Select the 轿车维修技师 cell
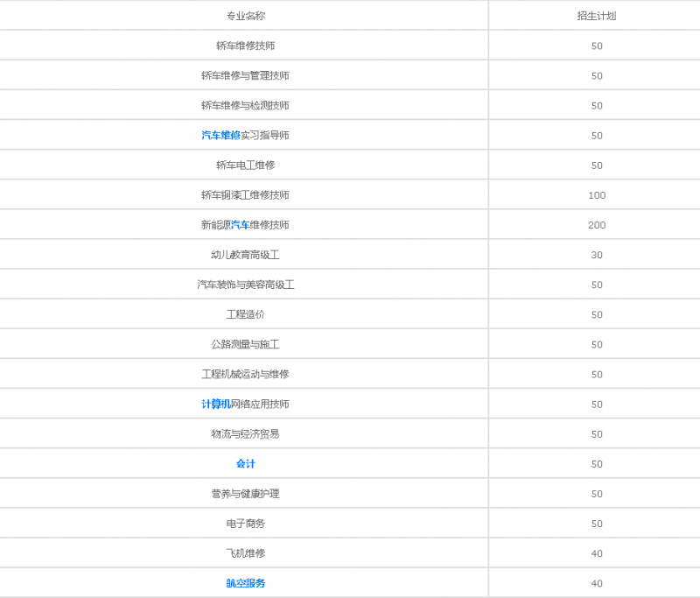This screenshot has height=598, width=700. [x=245, y=46]
